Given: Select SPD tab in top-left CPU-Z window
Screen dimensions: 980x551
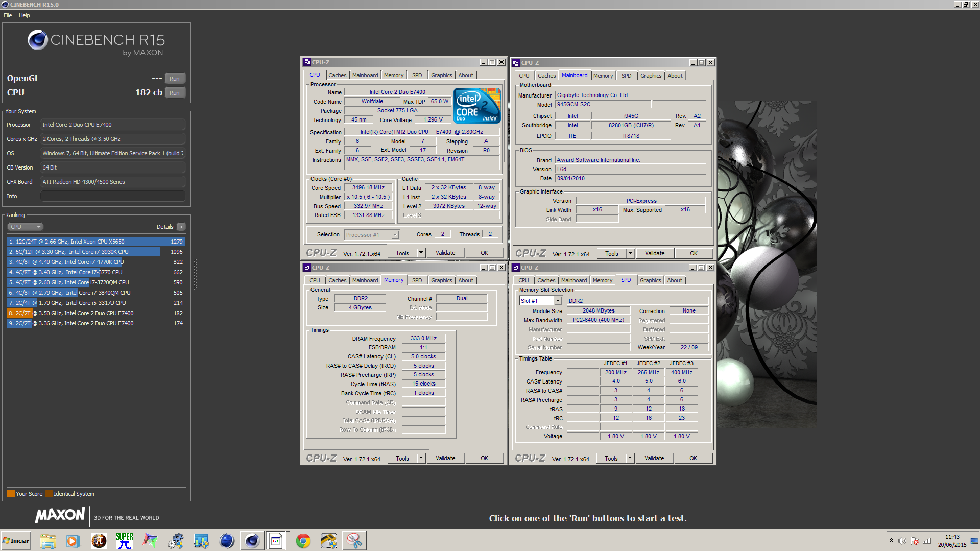Looking at the screenshot, I should point(417,75).
